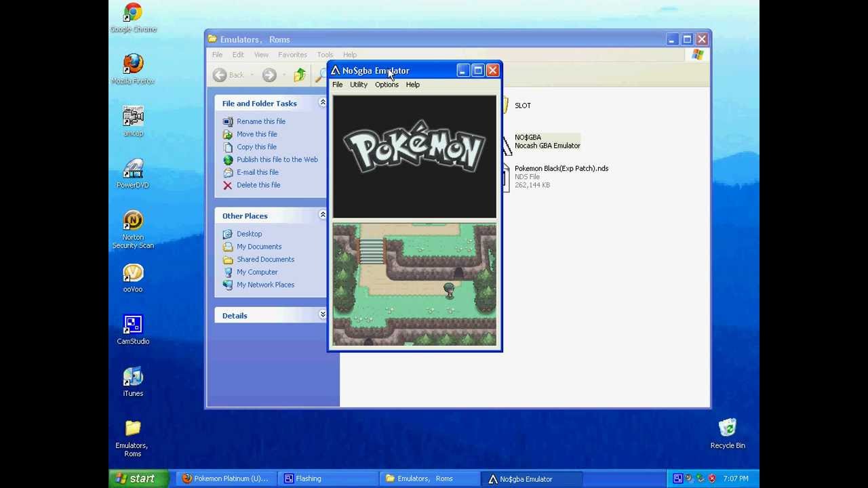Open the Forward button history dropdown
Screen dimensions: 868x488
284,75
